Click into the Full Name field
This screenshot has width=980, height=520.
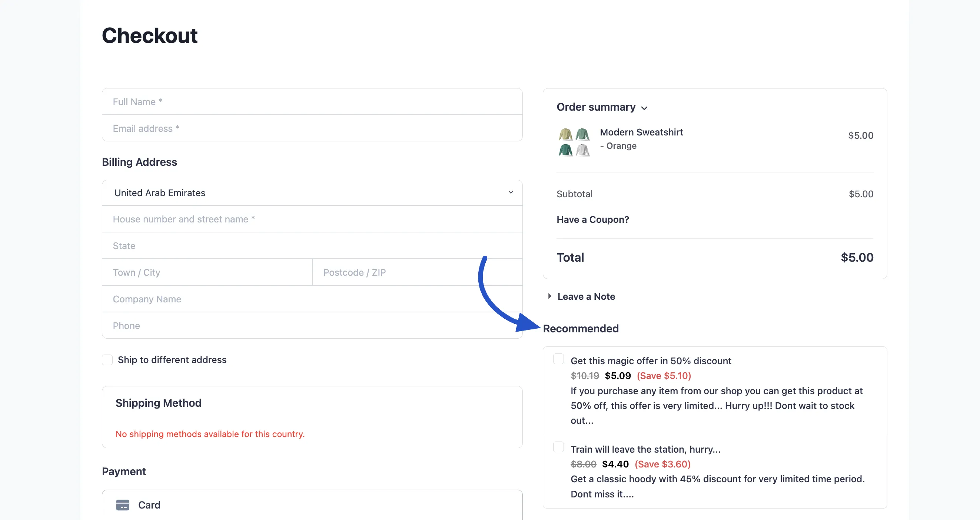(312, 102)
